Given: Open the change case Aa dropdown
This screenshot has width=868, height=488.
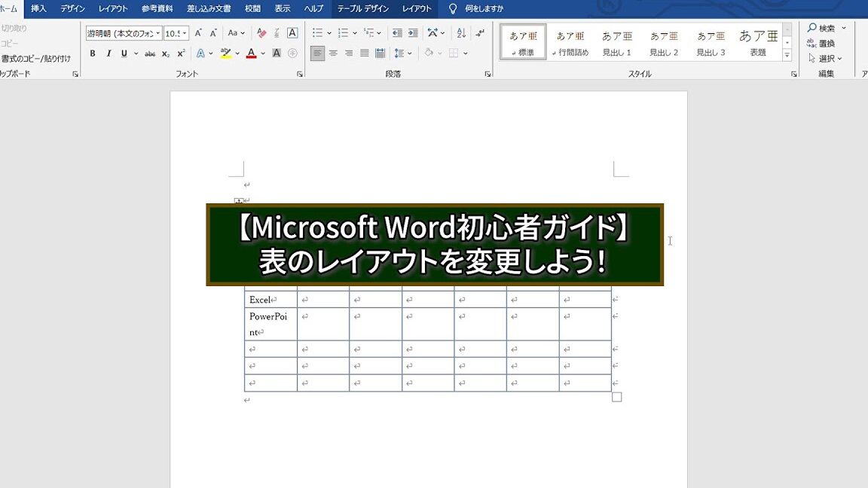Looking at the screenshot, I should pos(236,33).
